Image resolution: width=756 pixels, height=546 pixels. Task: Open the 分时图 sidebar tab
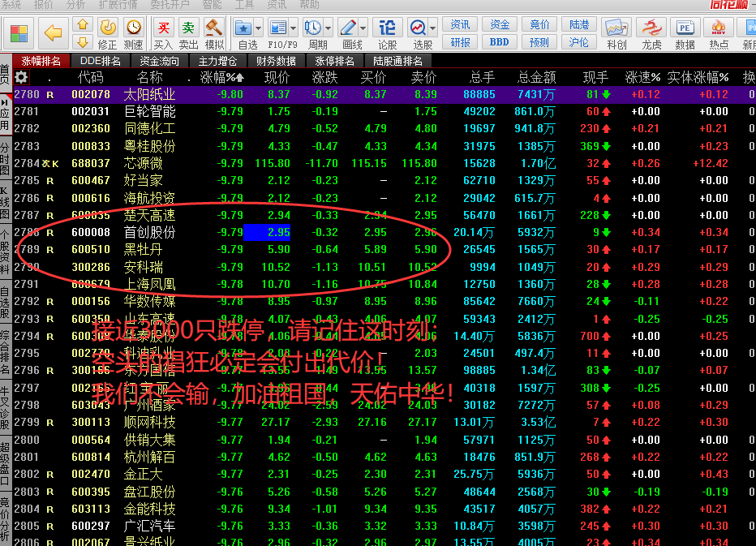[5, 157]
